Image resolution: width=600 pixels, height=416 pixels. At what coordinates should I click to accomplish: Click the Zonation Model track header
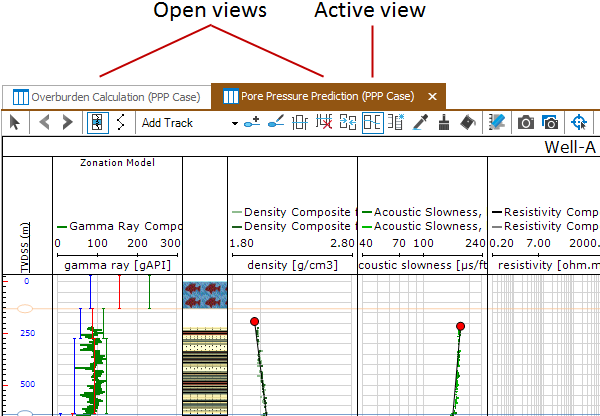coord(116,161)
